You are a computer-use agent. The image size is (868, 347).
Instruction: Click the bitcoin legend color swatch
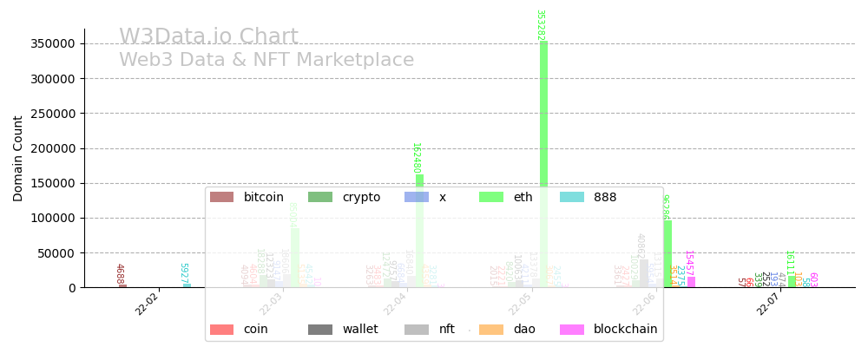pyautogui.click(x=221, y=197)
